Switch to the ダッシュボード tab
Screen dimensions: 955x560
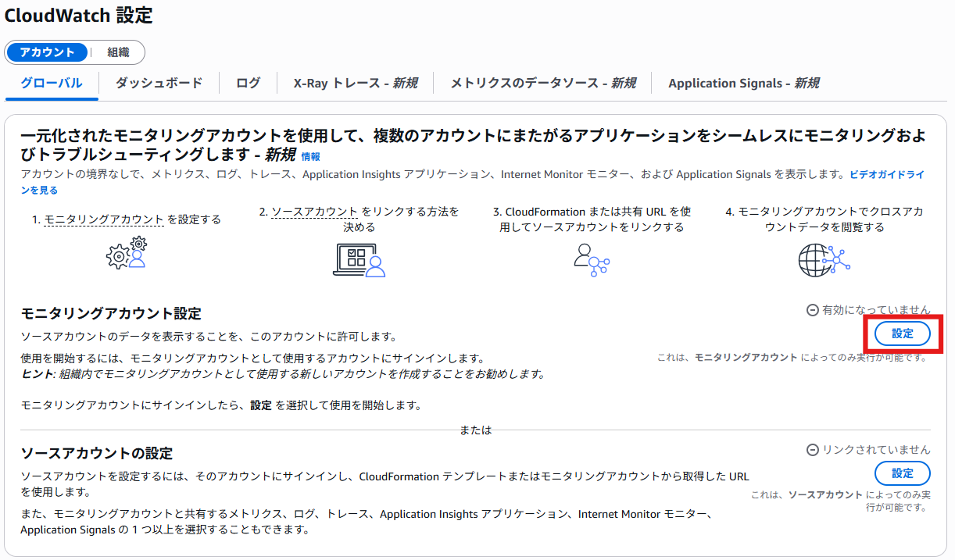[159, 83]
